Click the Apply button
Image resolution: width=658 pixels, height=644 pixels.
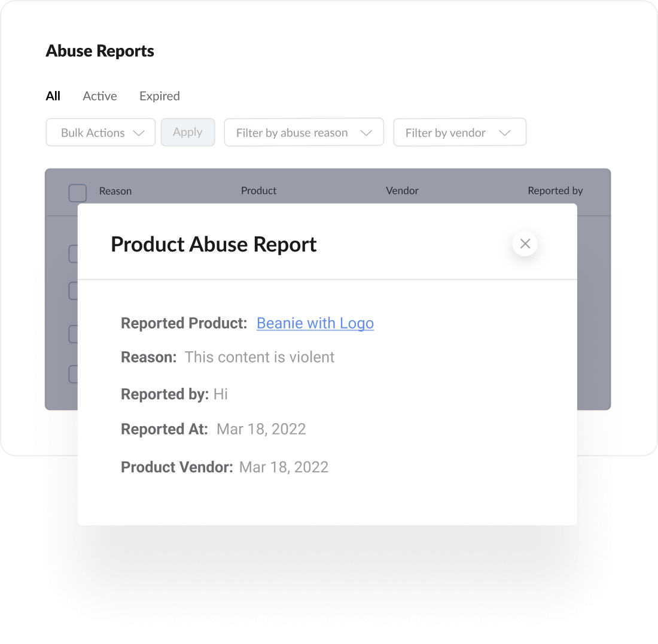tap(188, 132)
